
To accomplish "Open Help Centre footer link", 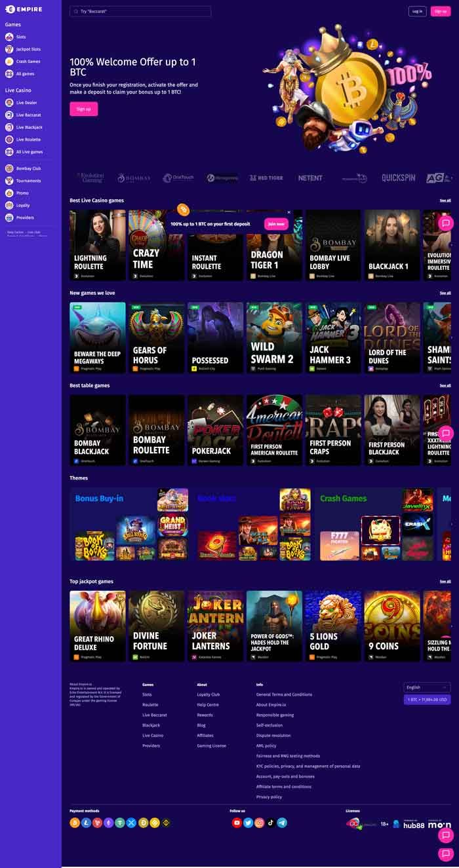I will click(208, 705).
